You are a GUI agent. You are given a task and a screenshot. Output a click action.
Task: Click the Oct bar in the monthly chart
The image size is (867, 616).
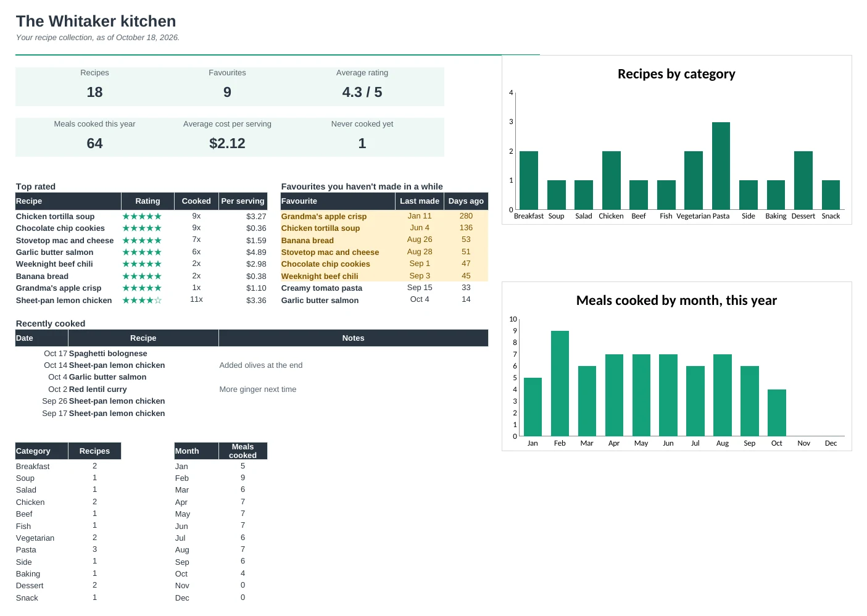[x=777, y=413]
